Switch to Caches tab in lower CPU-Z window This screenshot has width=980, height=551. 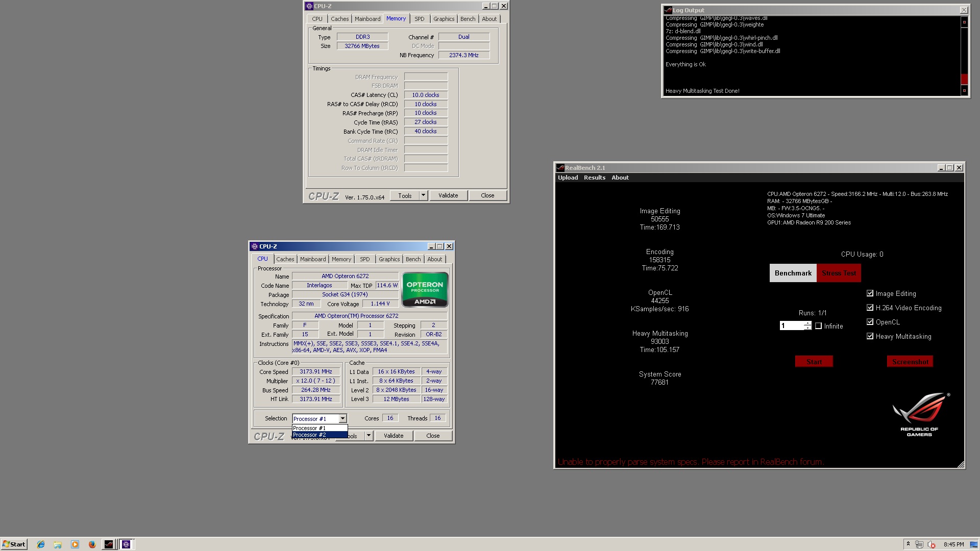coord(285,259)
